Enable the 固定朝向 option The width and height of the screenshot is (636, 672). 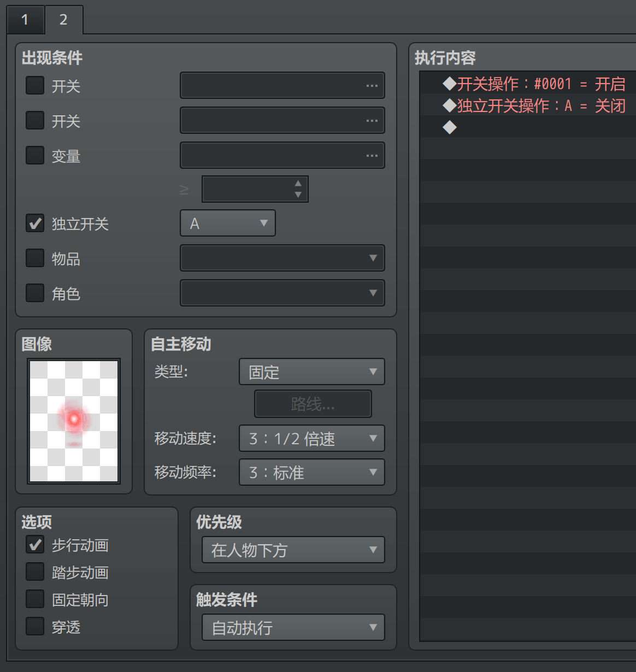(x=35, y=599)
